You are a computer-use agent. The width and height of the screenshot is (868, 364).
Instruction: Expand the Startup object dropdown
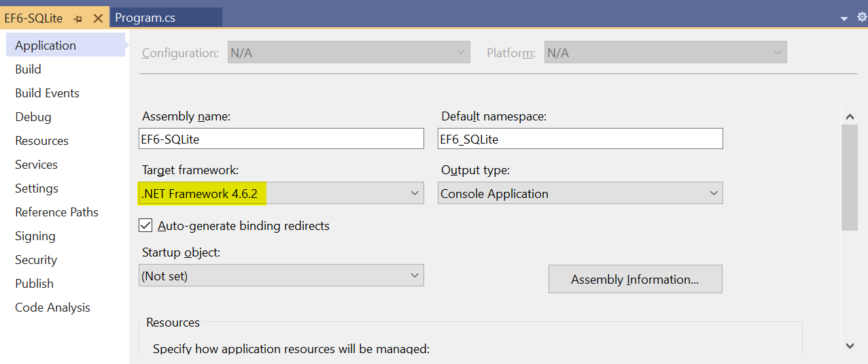(281, 276)
